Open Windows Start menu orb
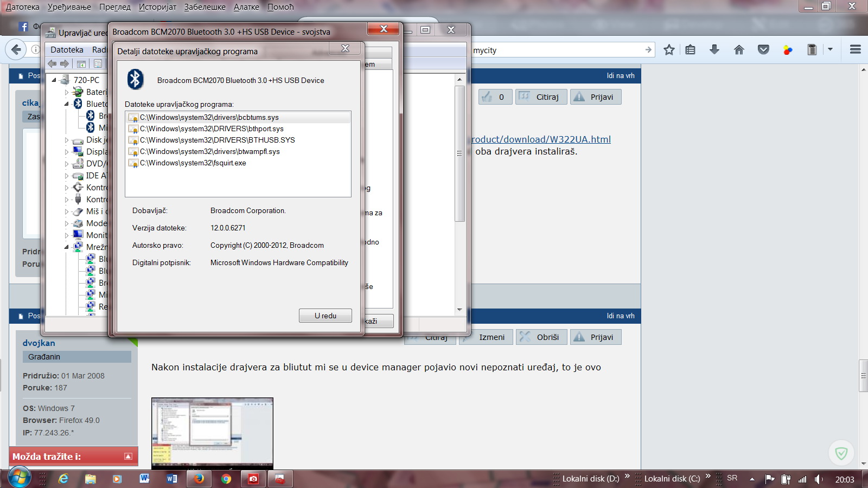 (x=18, y=478)
